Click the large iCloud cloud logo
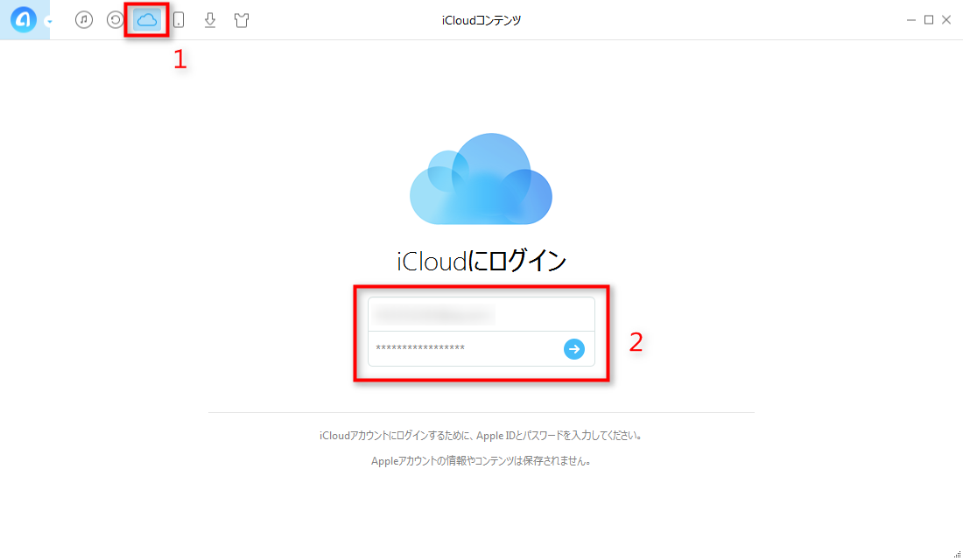The width and height of the screenshot is (963, 560). point(481,178)
